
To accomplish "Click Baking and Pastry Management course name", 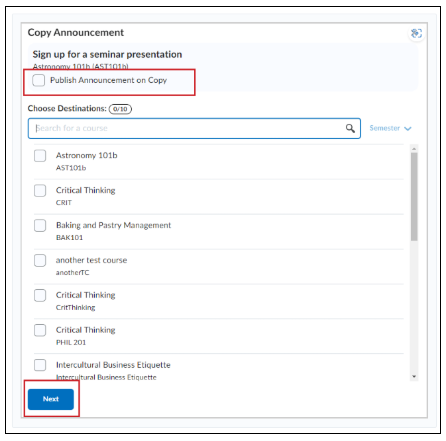I will pos(113,225).
